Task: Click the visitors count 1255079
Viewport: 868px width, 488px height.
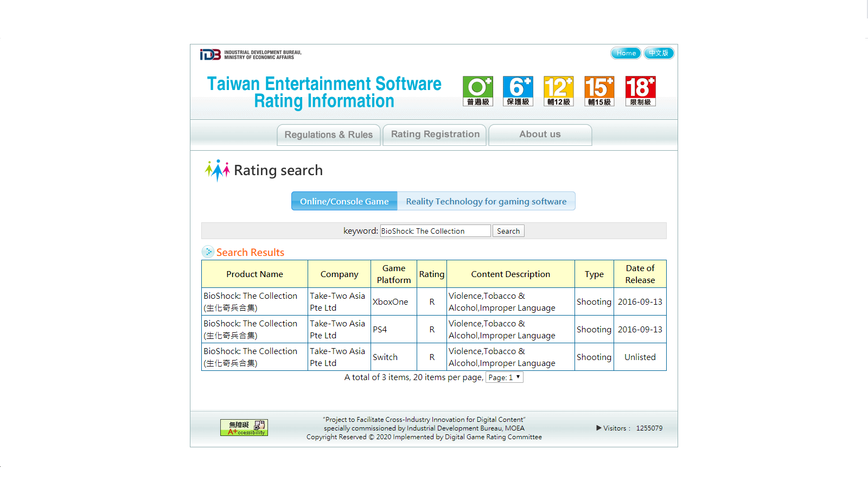Action: coord(649,428)
